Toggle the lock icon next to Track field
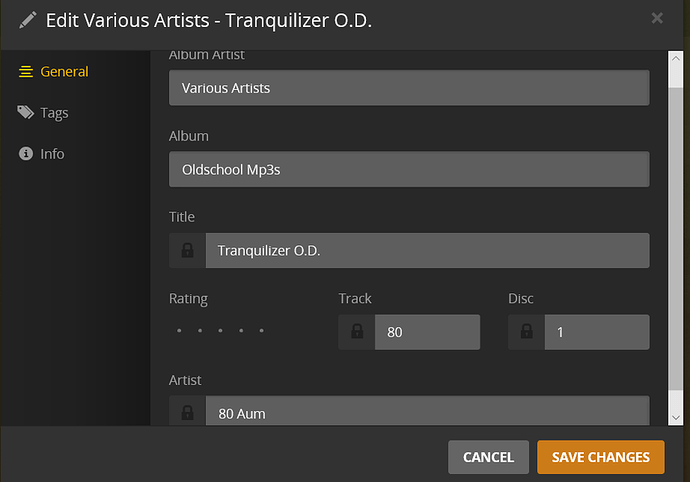Screen dimensions: 690x482 [357, 332]
